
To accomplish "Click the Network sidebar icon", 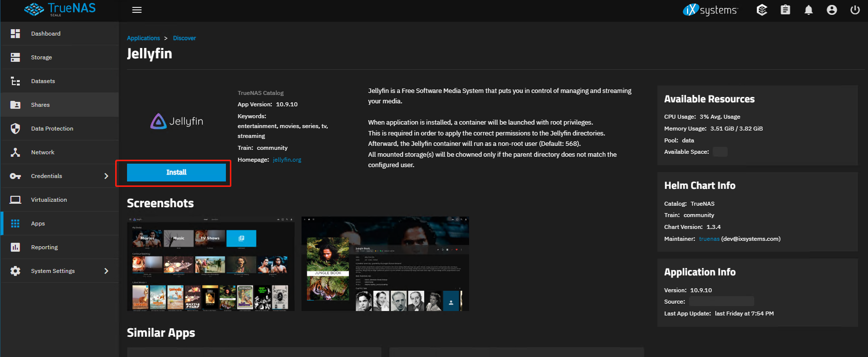I will [x=15, y=152].
